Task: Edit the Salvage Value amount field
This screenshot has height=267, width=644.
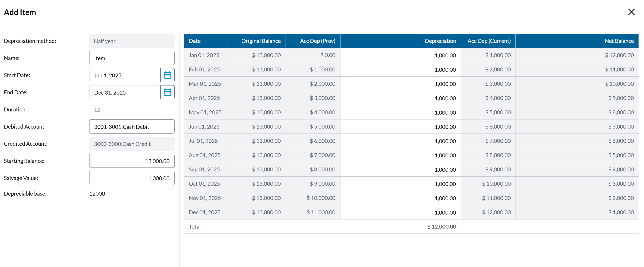Action: pos(132,178)
